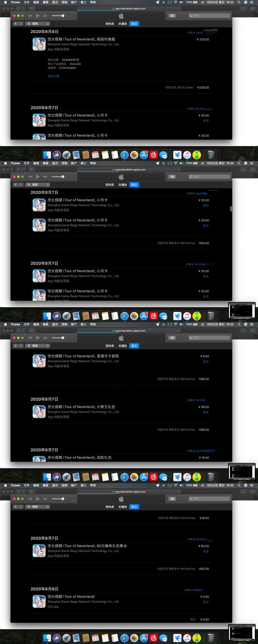Expand 更多 for the ¥0.00 iOS App entry
Screen dimensions: 258x644
206,602
